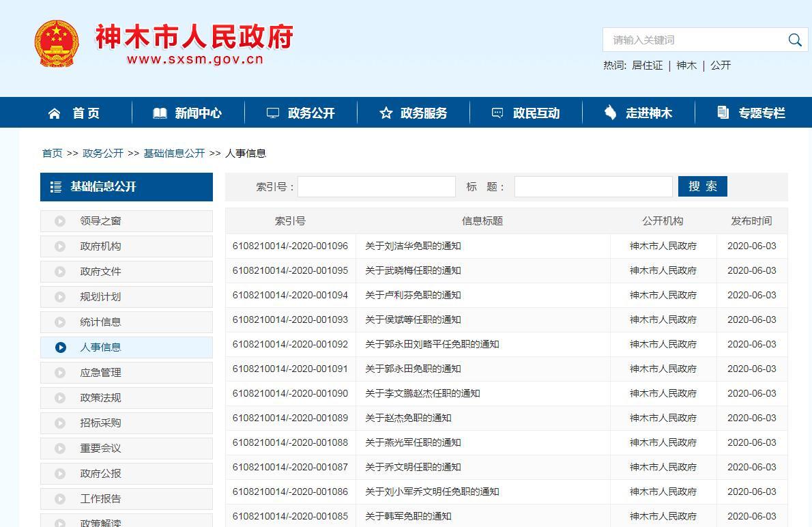The width and height of the screenshot is (812, 527).
Task: Click the monitor icon beside 政务公开
Action: point(273,113)
